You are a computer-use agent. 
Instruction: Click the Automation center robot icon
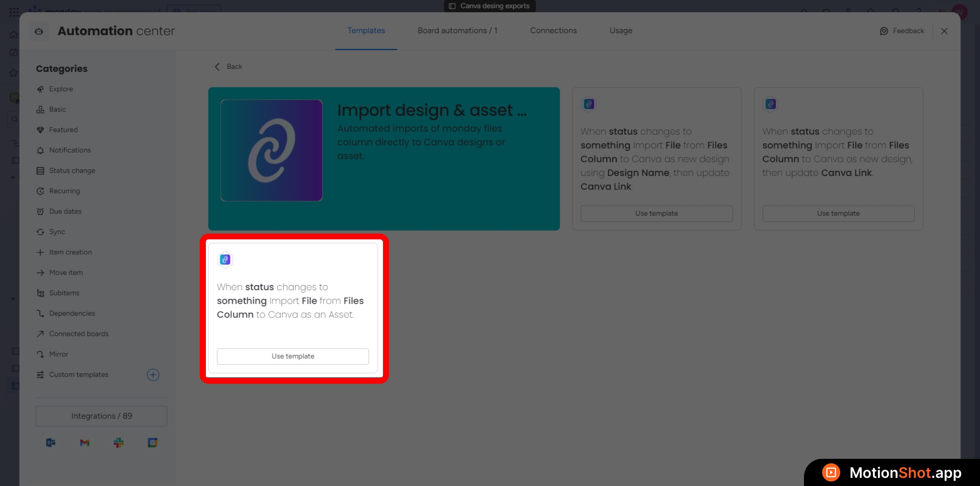(x=39, y=31)
